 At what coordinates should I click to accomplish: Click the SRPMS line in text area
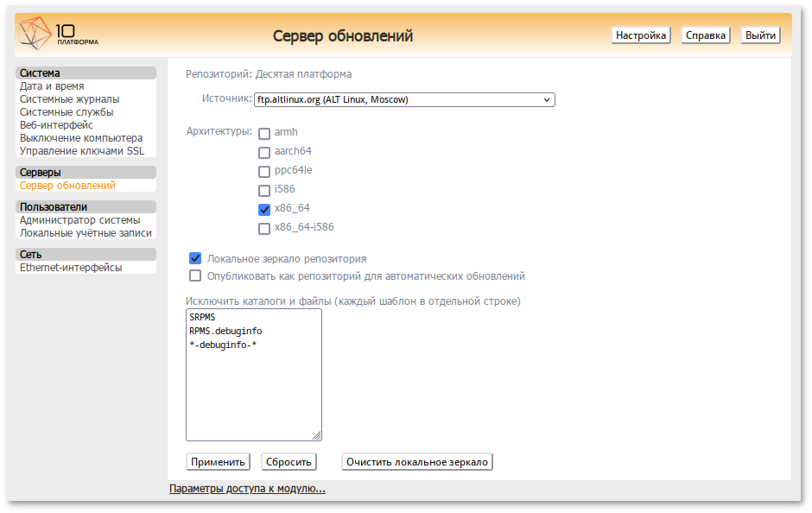[202, 317]
